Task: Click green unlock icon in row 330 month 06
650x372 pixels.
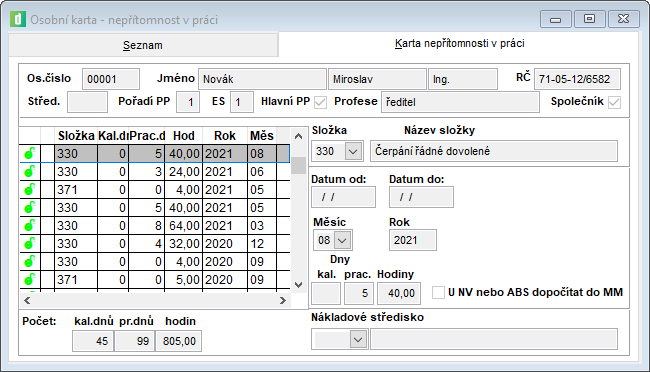Action: [x=29, y=171]
